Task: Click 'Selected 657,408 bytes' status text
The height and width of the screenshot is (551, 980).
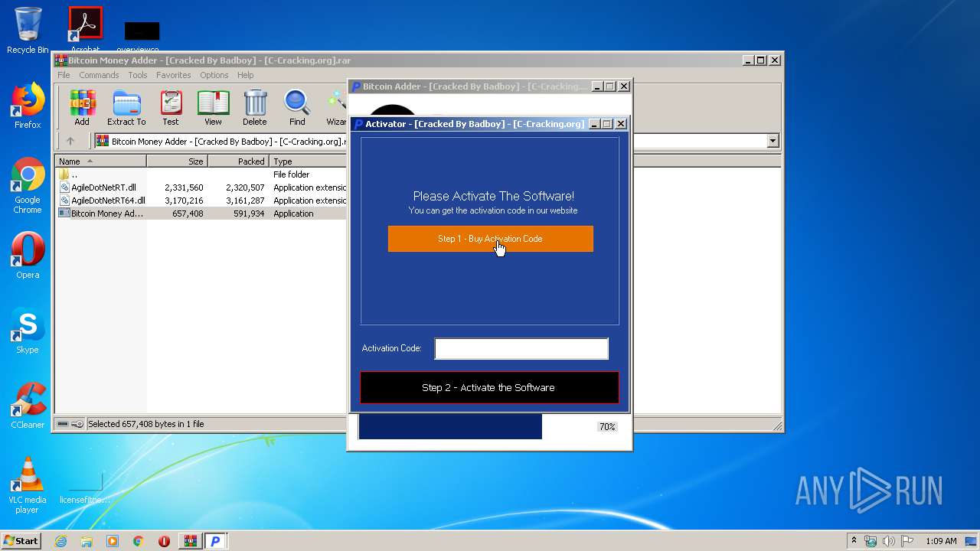Action: point(146,424)
